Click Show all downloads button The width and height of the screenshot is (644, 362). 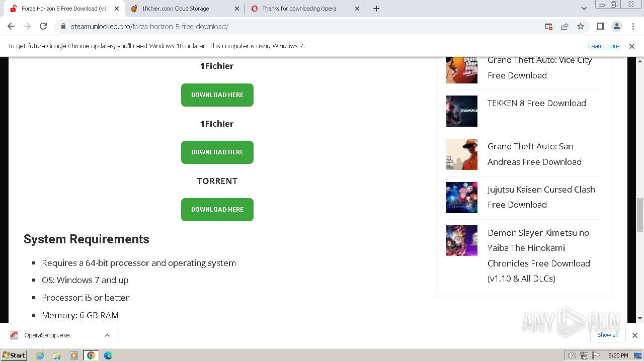608,335
